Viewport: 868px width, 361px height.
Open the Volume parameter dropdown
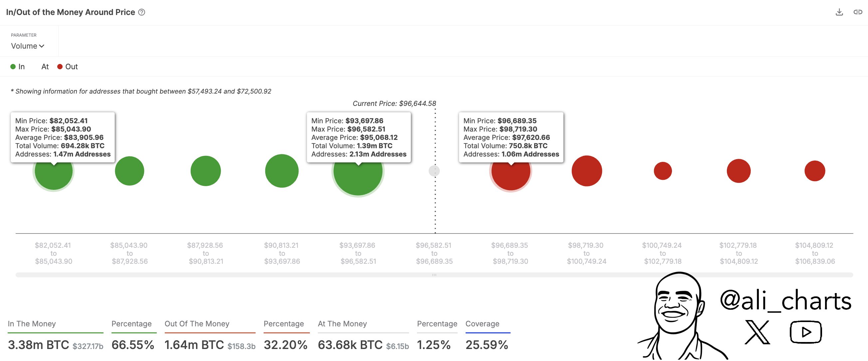[28, 46]
